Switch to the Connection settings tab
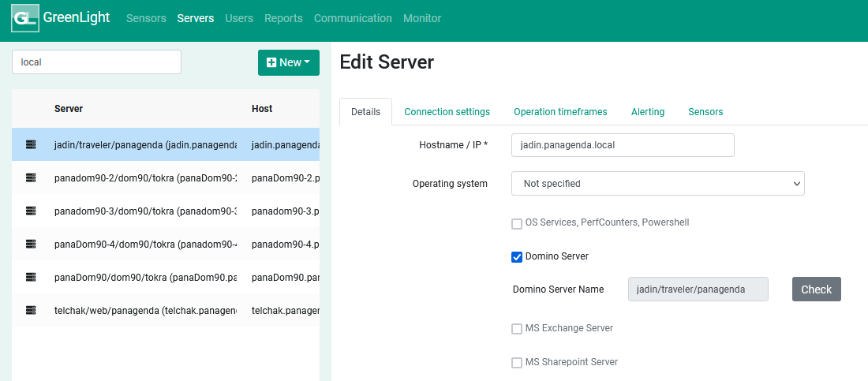 [447, 112]
